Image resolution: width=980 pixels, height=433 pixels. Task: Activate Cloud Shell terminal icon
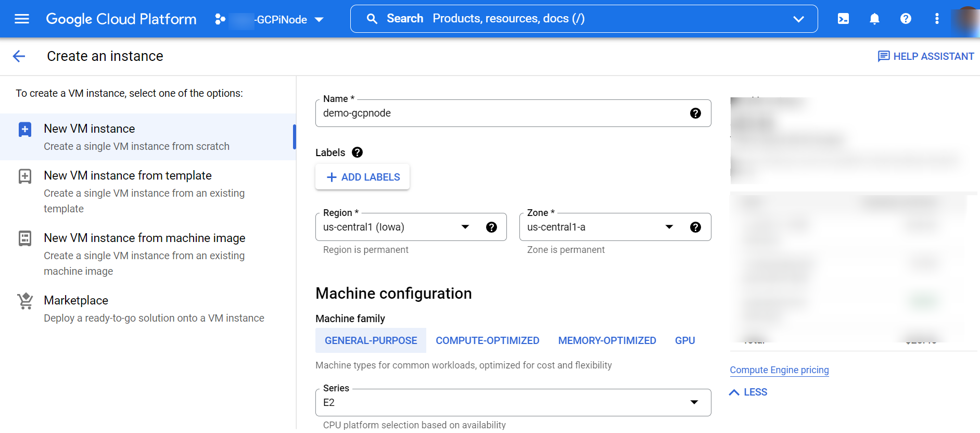[x=843, y=19]
